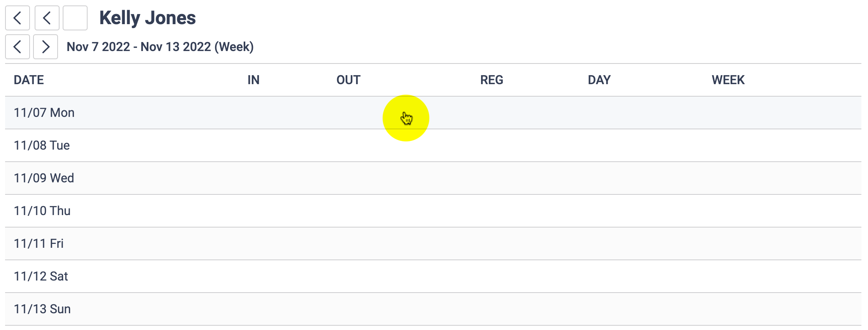Click the REG column header
This screenshot has width=868, height=330.
click(x=491, y=79)
